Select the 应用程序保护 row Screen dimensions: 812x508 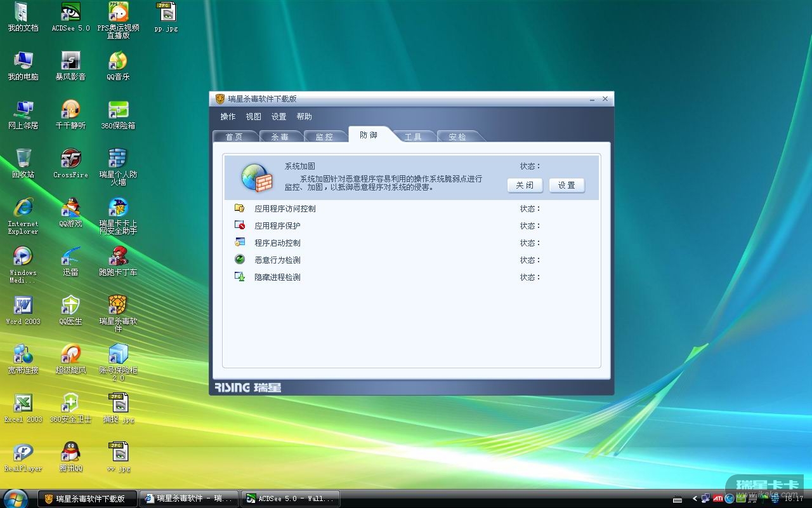[412, 225]
